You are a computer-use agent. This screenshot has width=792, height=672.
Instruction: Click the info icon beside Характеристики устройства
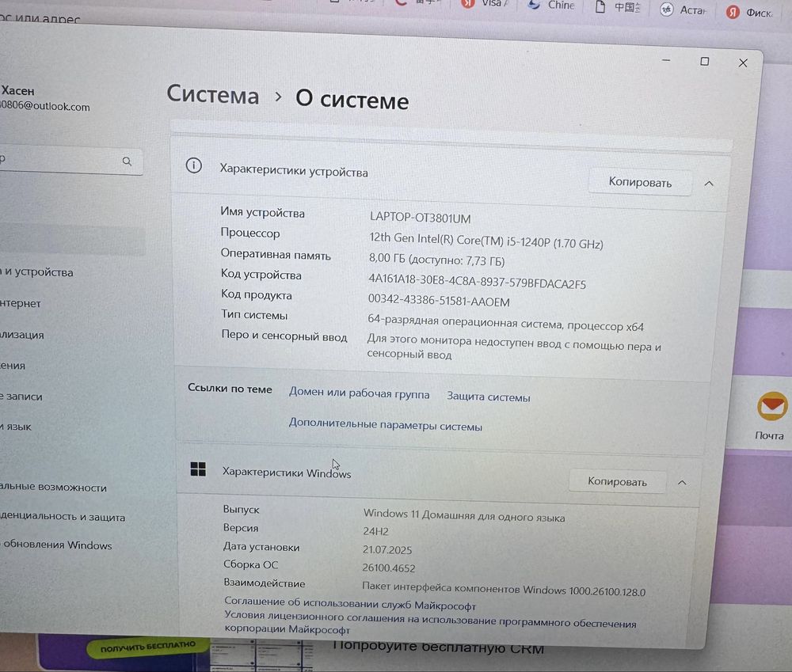coord(193,165)
